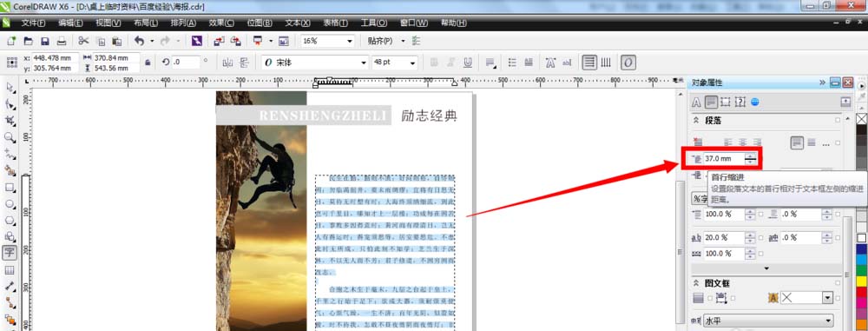This screenshot has height=331, width=868.
Task: Select the Polygon tool in the toolbox
Action: click(10, 220)
